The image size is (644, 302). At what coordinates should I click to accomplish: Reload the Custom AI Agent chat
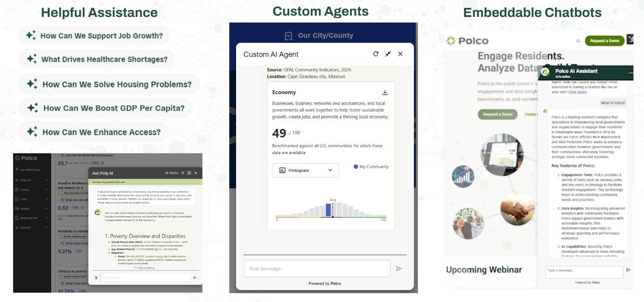click(x=376, y=54)
